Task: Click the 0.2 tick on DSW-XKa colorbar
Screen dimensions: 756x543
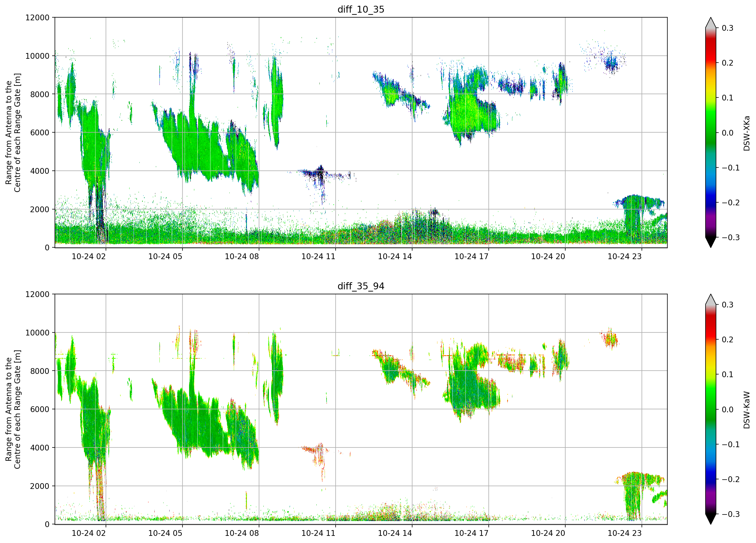Action: coord(728,63)
